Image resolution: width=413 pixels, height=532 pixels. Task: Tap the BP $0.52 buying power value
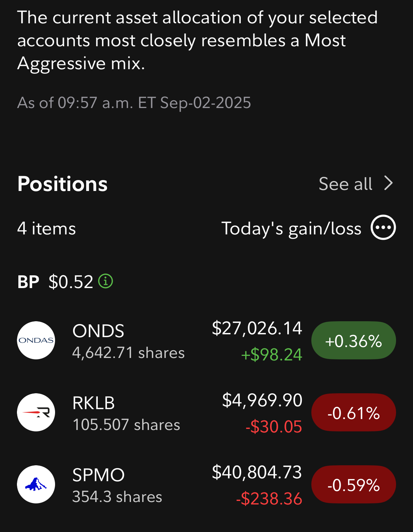[x=71, y=282]
